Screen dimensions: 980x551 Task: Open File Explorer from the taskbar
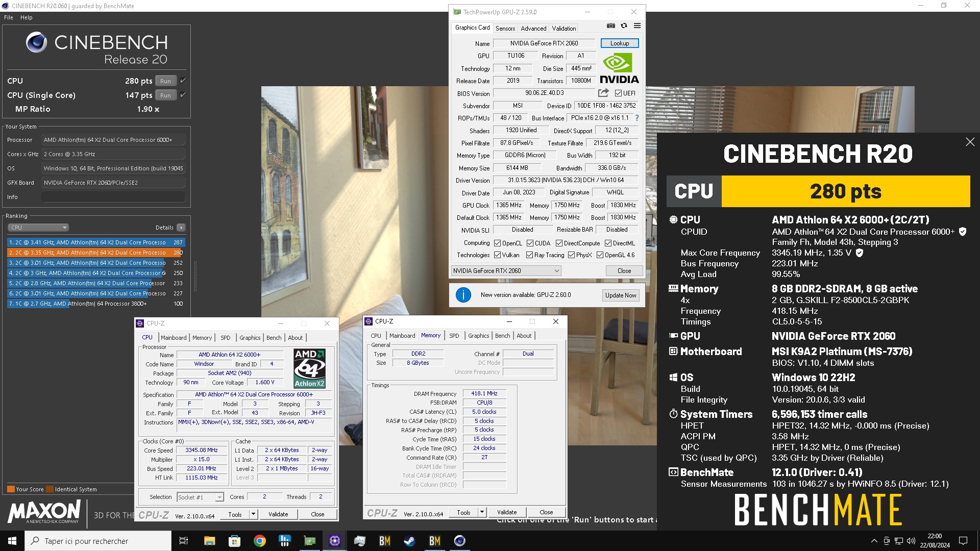click(209, 541)
